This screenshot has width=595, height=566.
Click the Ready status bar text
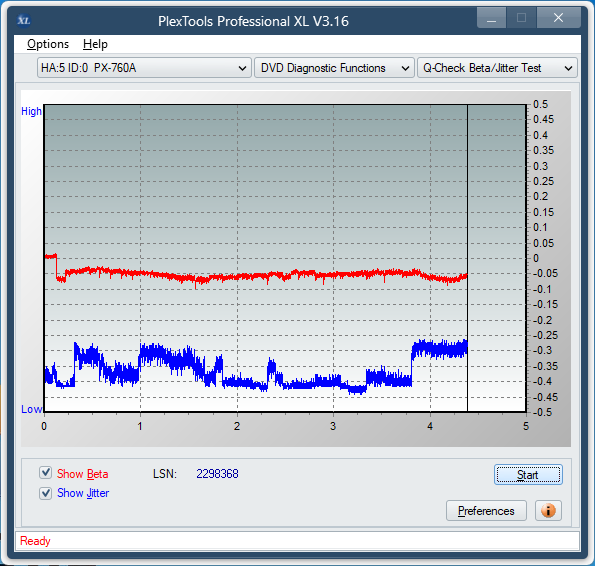pos(35,541)
